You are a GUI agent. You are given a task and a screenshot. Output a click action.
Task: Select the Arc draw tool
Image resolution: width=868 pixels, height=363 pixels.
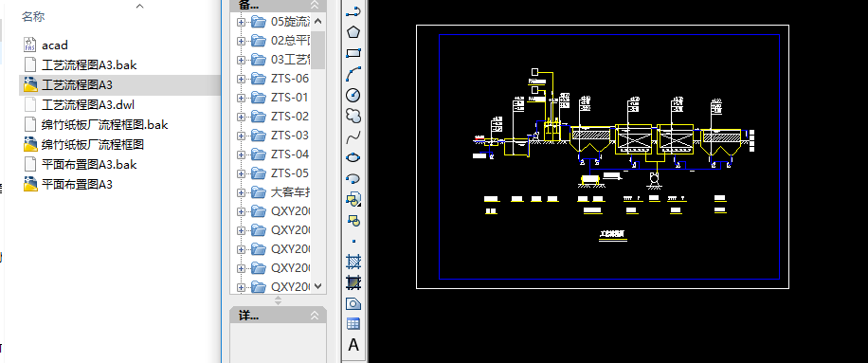coord(353,74)
